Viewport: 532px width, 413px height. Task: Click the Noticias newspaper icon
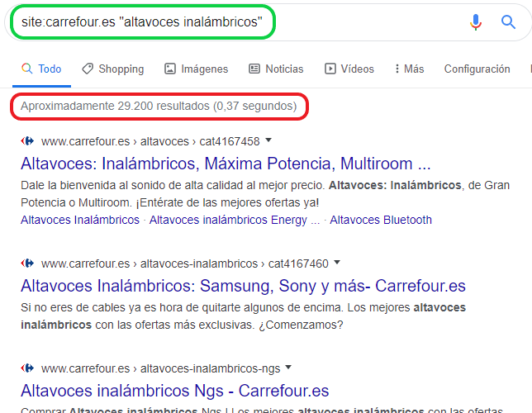(x=254, y=69)
